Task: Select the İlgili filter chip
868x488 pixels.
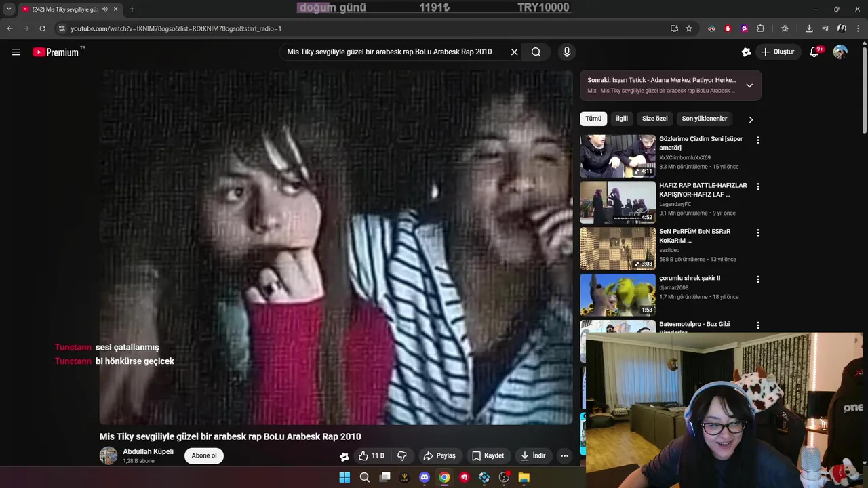Action: [x=622, y=119]
